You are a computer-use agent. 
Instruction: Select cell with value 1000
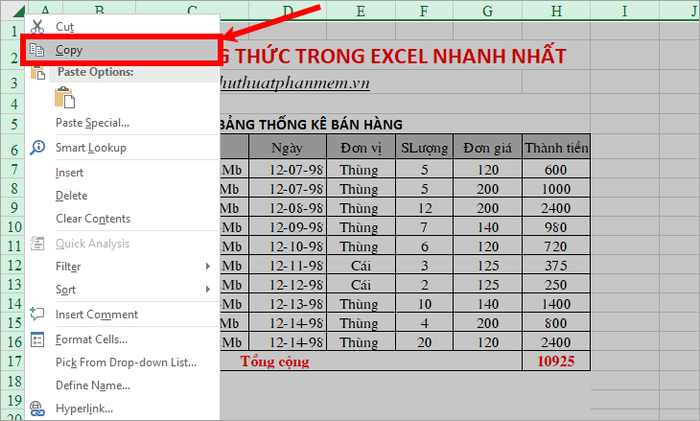[x=556, y=189]
